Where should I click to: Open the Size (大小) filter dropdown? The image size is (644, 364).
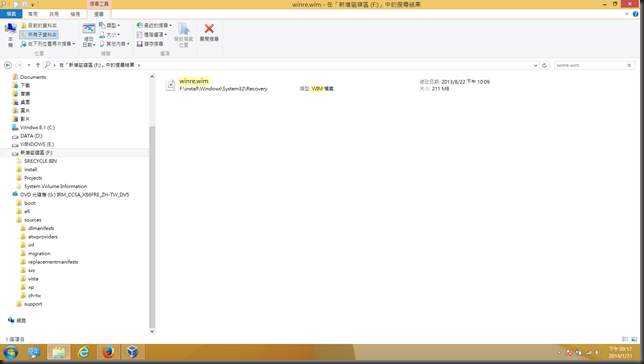click(110, 35)
